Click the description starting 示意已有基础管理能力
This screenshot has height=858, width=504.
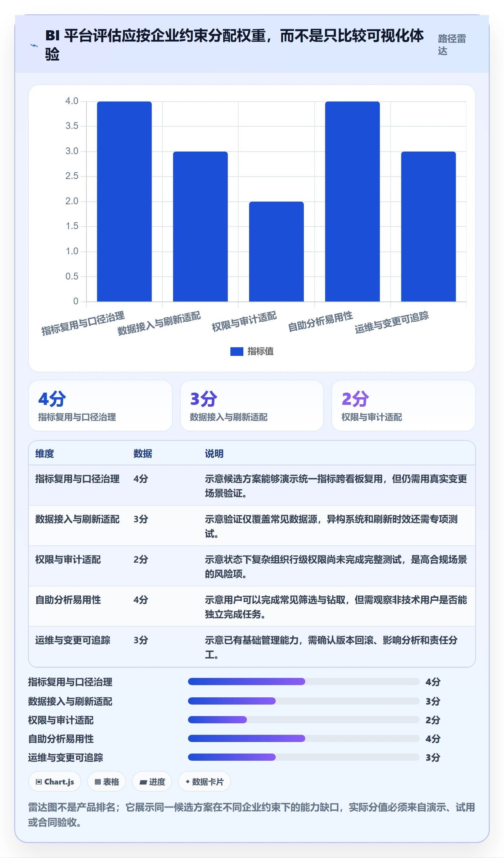click(331, 647)
